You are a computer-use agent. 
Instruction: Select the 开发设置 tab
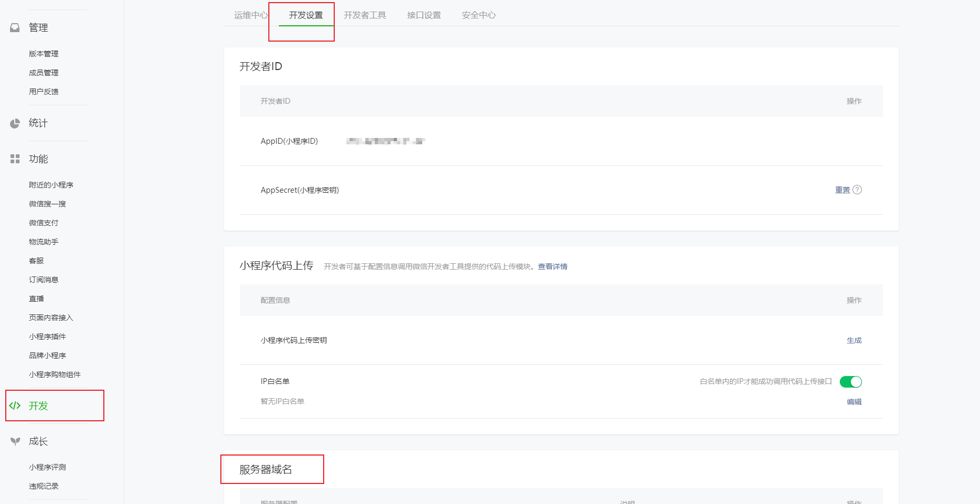306,15
